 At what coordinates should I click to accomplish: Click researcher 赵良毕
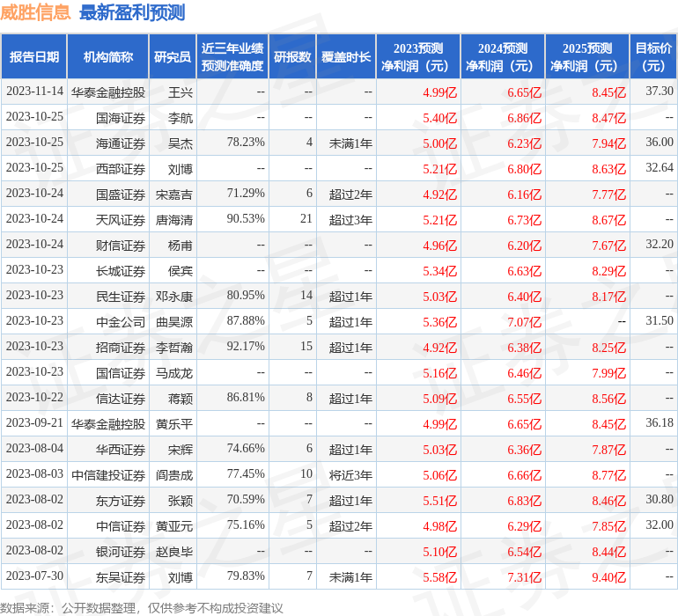click(174, 551)
